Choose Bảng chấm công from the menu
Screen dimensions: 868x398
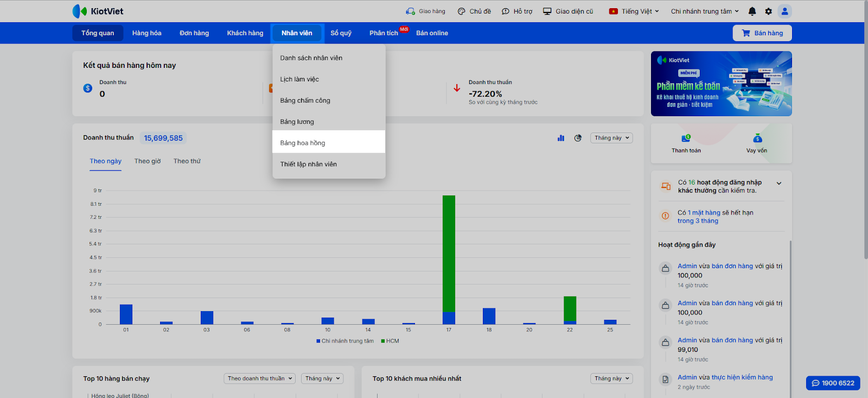305,100
